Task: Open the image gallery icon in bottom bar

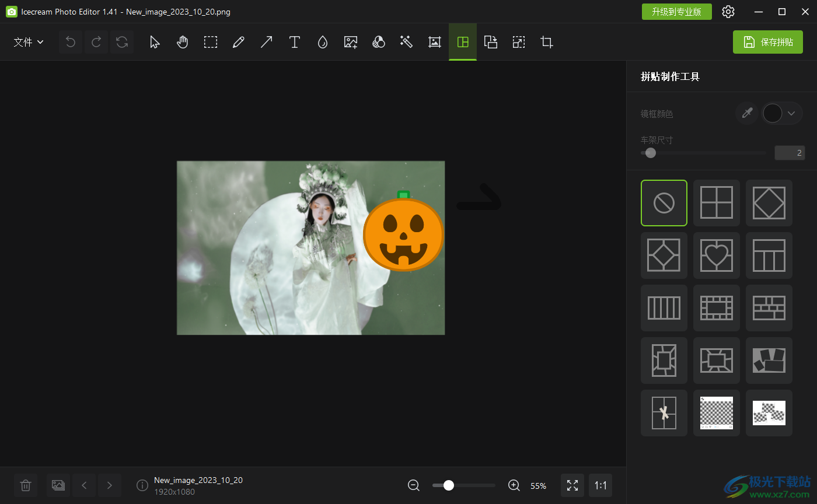Action: tap(58, 485)
